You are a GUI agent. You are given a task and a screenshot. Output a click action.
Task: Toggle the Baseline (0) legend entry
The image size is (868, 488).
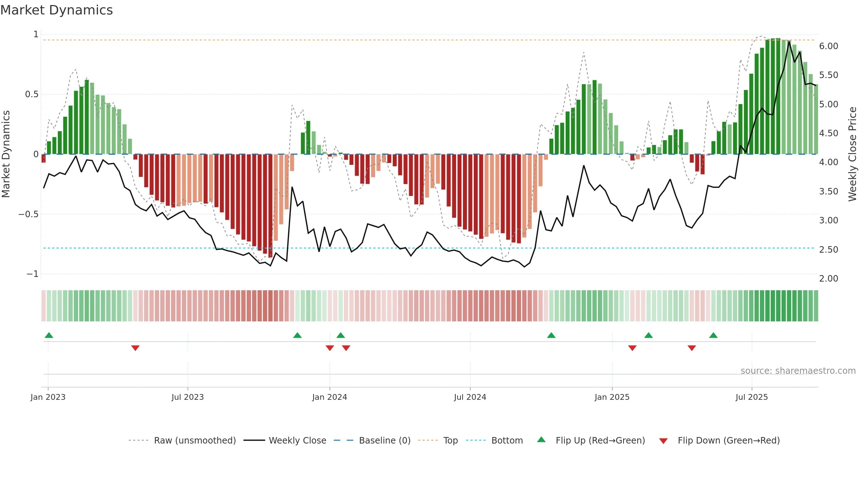(x=372, y=440)
